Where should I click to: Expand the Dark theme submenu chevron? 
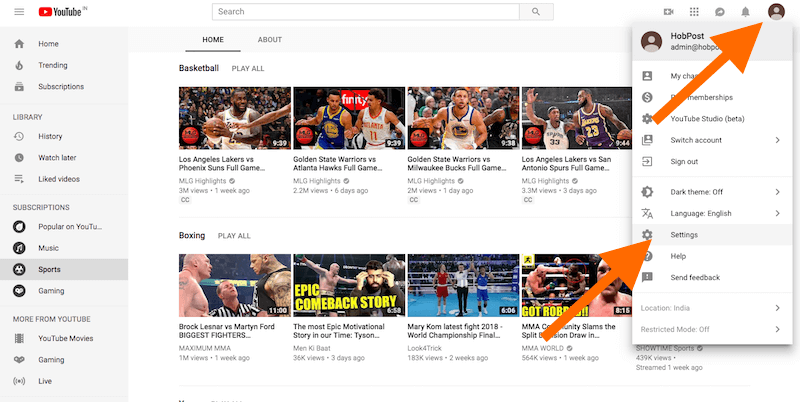(x=778, y=192)
